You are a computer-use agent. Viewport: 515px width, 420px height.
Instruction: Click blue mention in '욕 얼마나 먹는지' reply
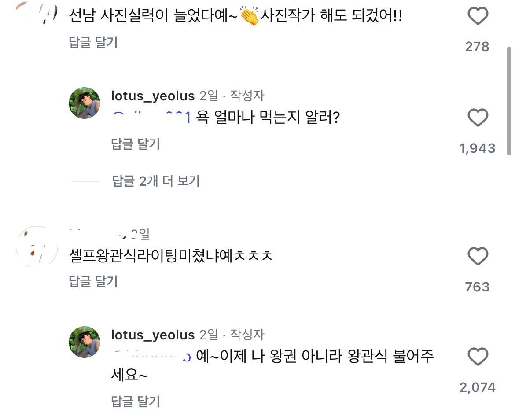coord(151,118)
